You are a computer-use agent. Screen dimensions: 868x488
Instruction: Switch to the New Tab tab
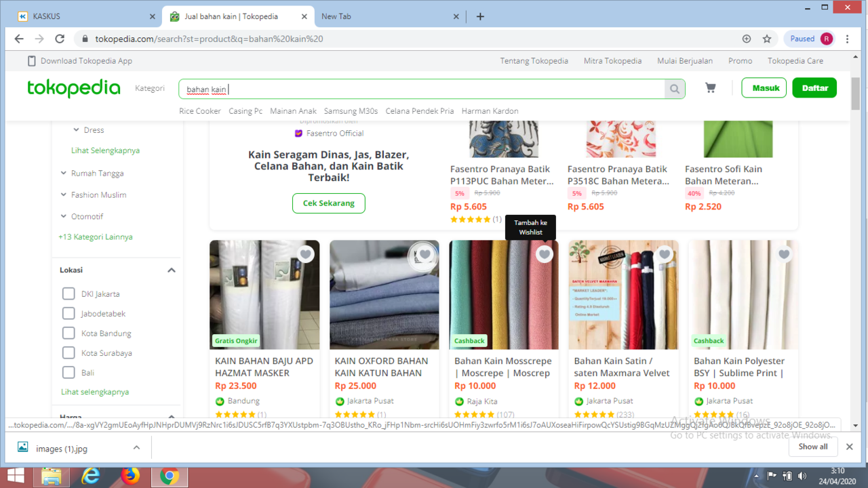[x=390, y=16]
